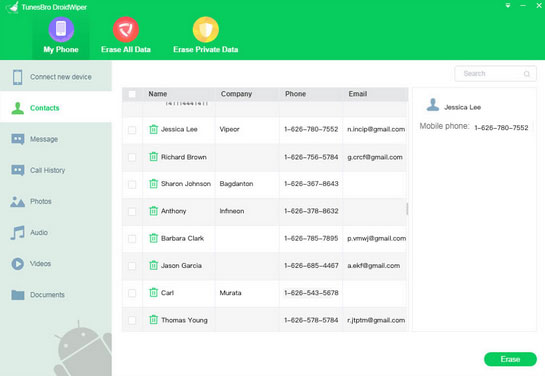Open the Contacts category
The width and height of the screenshot is (545, 376).
click(x=56, y=108)
